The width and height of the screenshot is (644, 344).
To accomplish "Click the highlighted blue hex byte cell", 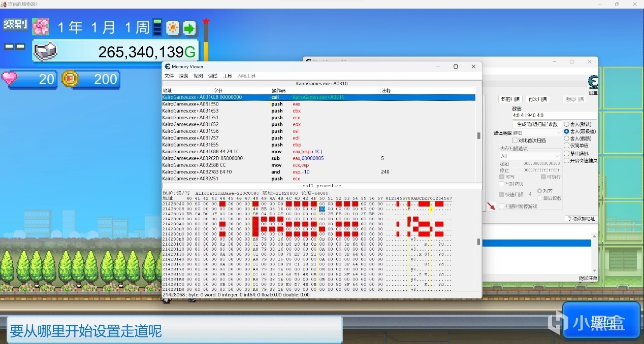I will (x=322, y=209).
